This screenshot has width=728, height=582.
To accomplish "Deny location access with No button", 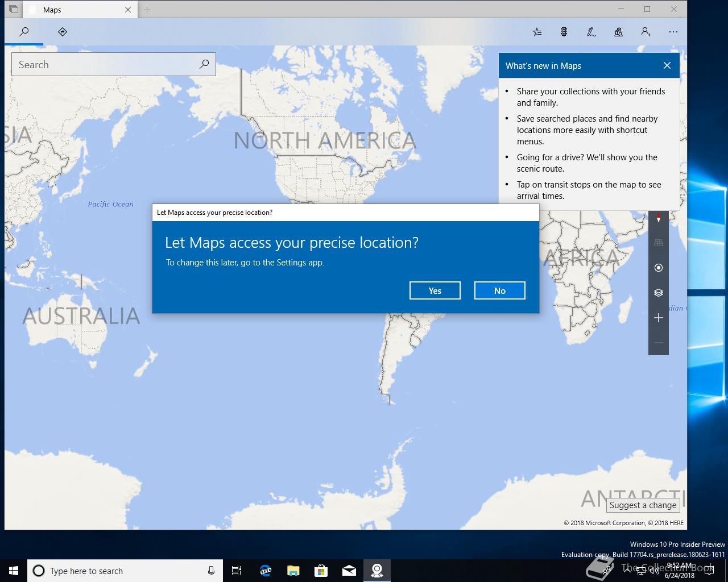I will pyautogui.click(x=500, y=290).
